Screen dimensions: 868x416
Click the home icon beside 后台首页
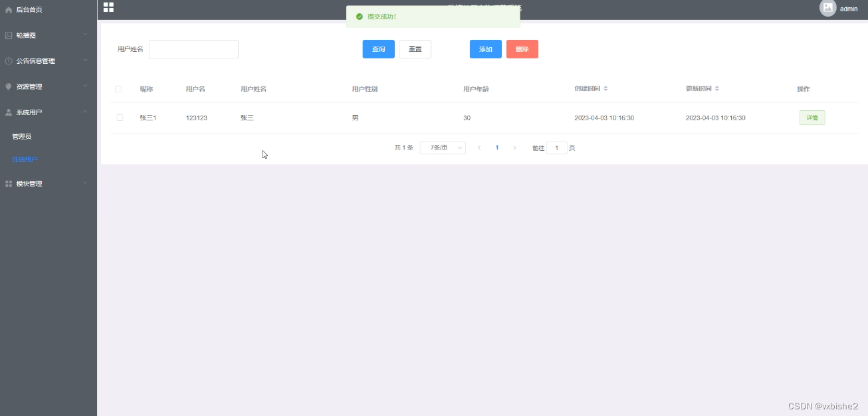pos(9,10)
